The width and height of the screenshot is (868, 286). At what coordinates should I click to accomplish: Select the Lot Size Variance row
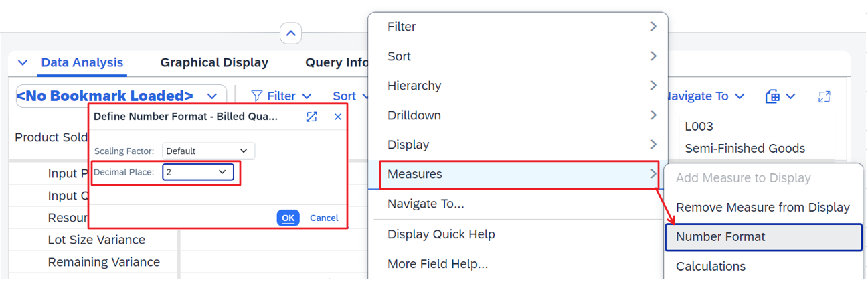(x=96, y=240)
